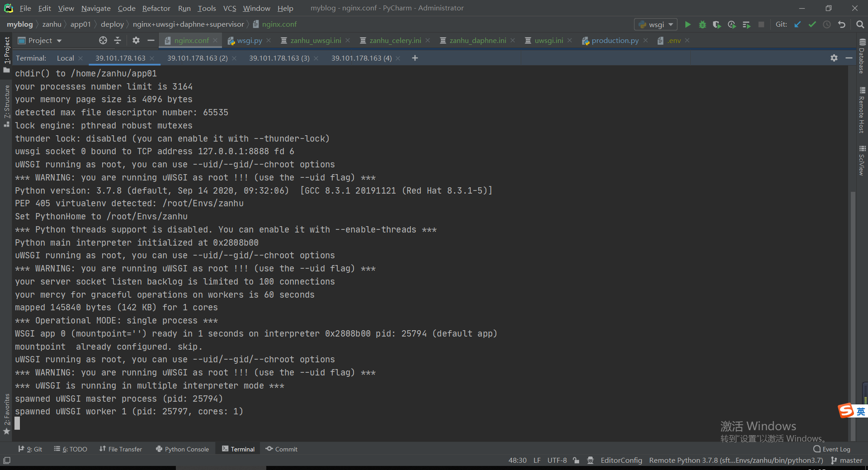Add a new terminal session with plus
Image resolution: width=868 pixels, height=470 pixels.
415,58
